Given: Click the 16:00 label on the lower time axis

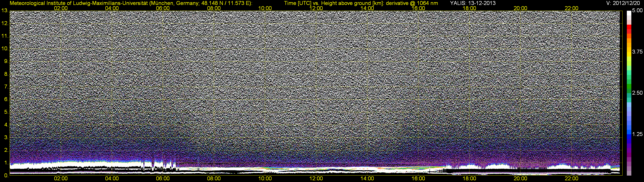Looking at the screenshot, I should click(x=418, y=179).
